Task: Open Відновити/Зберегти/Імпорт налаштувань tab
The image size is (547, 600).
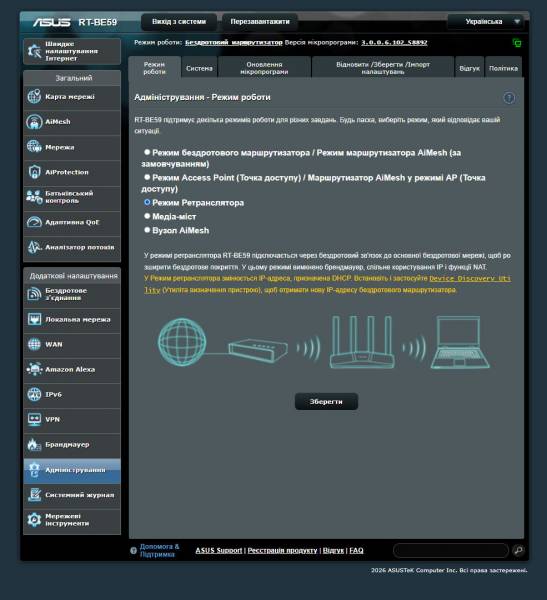Action: click(x=383, y=68)
